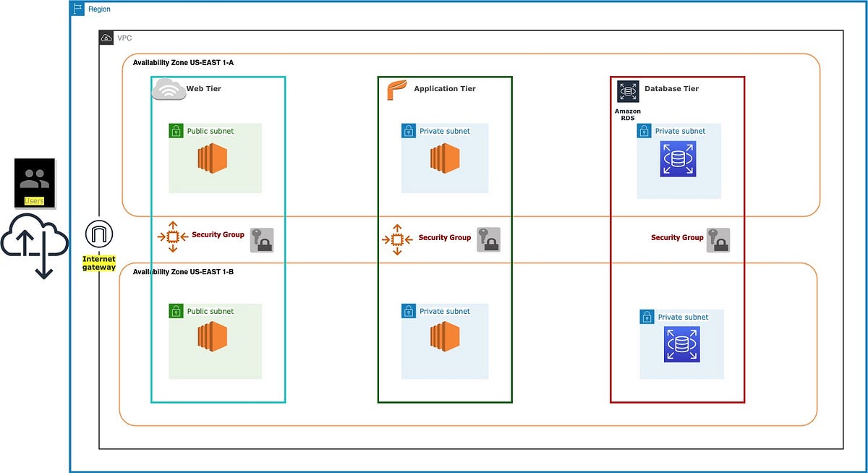Click the Web Tier title text

pos(205,88)
